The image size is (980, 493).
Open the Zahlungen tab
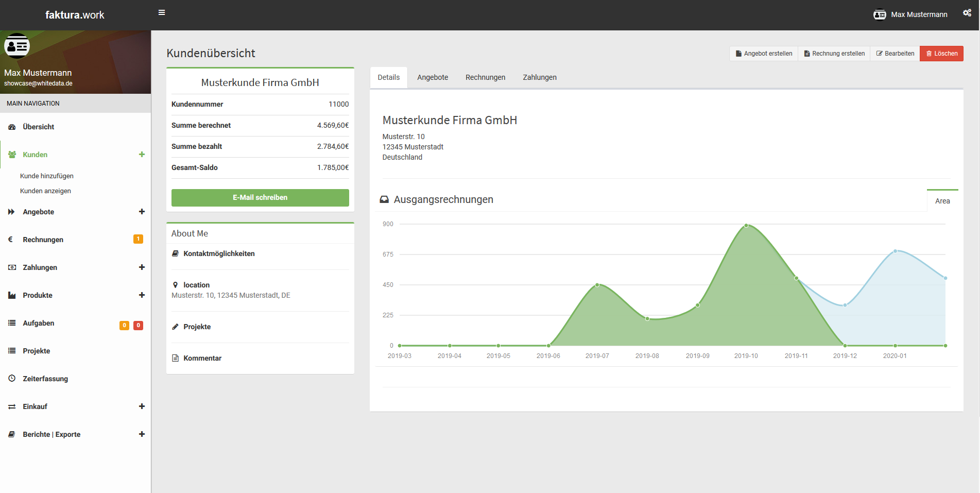540,77
